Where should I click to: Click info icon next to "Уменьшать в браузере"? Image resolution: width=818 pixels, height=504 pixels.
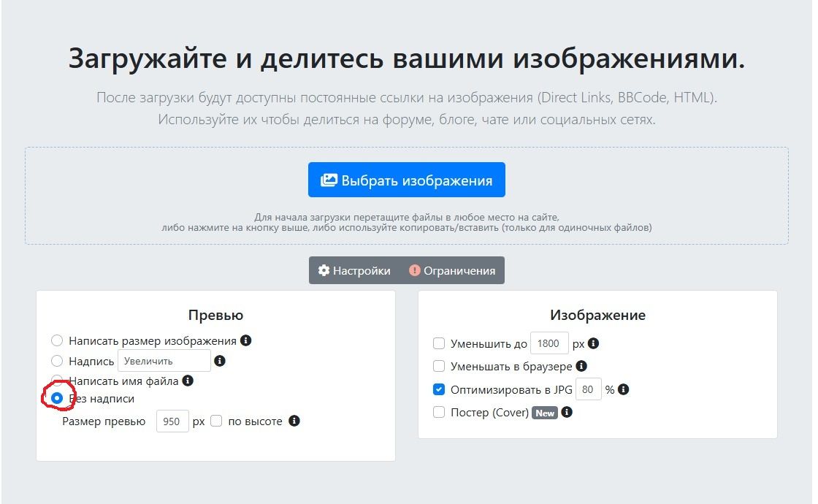581,366
